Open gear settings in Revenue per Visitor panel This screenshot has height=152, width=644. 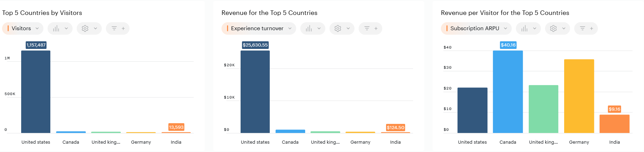pyautogui.click(x=553, y=28)
